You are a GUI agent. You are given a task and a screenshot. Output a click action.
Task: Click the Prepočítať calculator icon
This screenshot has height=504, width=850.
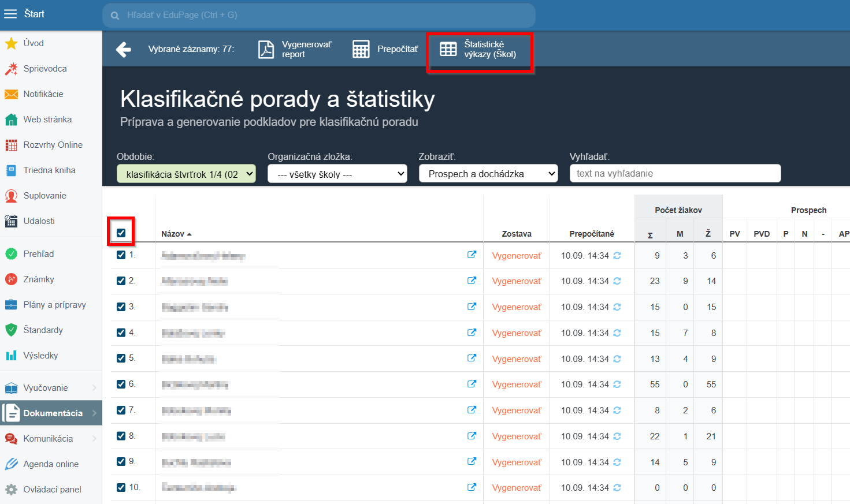361,50
